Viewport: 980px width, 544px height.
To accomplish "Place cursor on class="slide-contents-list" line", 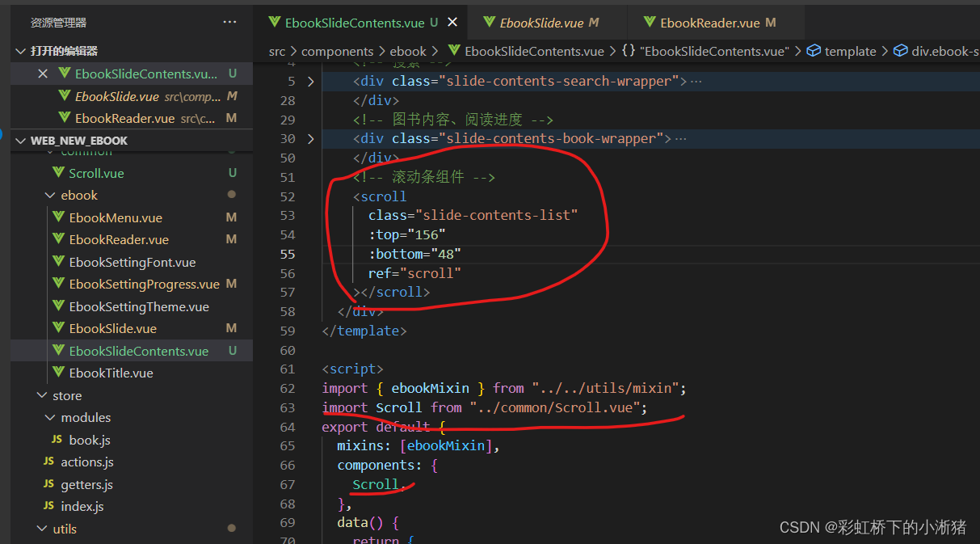I will point(473,215).
